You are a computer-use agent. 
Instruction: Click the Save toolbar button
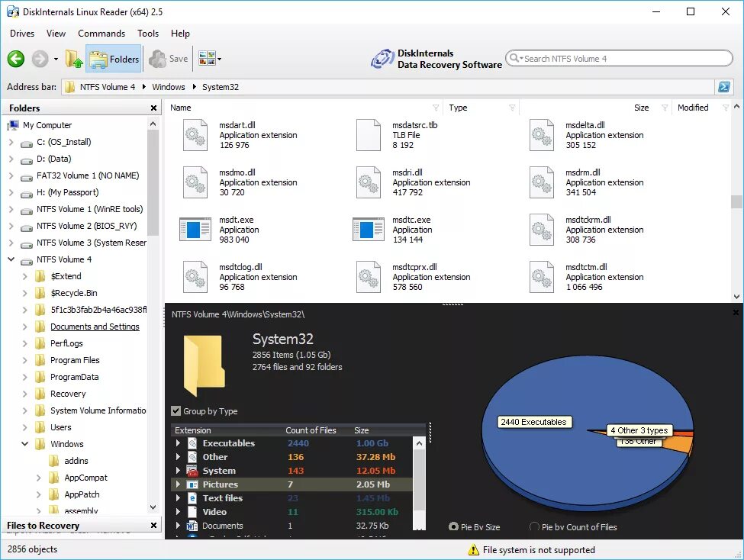point(169,59)
